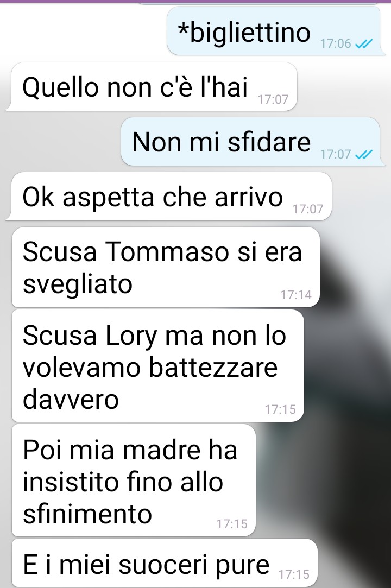Tap read receipt ticks on 'Non mi sfidare'
Screen dimensions: 391x588
coord(364,154)
